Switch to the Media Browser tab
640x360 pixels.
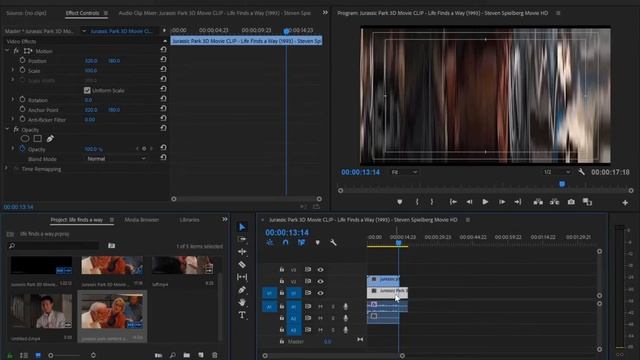pos(142,220)
